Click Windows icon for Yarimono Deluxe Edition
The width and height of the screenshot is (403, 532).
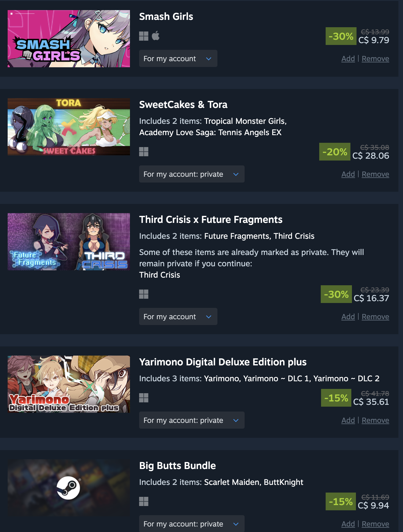point(144,398)
